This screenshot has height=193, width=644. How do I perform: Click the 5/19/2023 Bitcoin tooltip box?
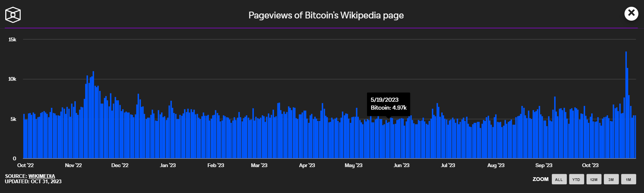388,104
